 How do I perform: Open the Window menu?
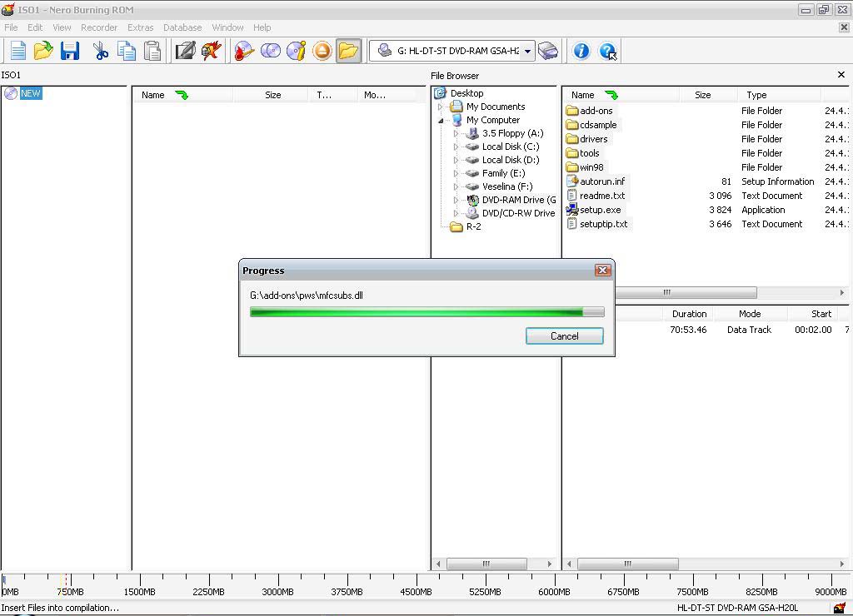[227, 27]
